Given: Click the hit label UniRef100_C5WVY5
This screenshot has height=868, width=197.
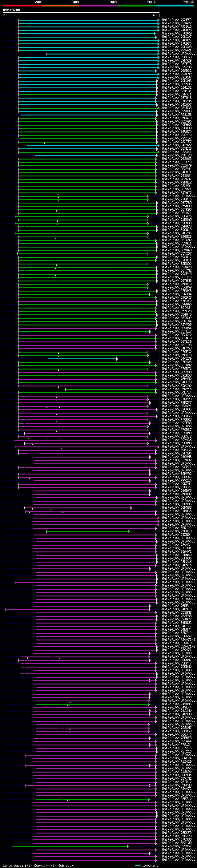Looking at the screenshot, I should (x=177, y=389).
